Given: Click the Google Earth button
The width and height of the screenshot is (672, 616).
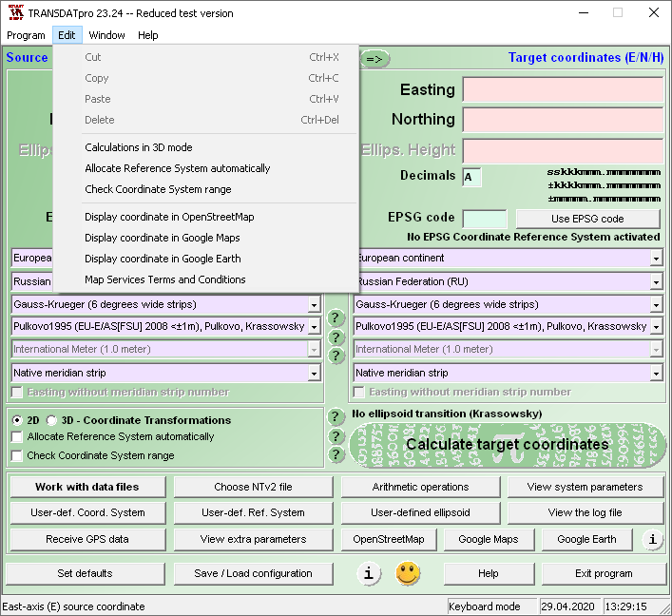Looking at the screenshot, I should coord(586,539).
